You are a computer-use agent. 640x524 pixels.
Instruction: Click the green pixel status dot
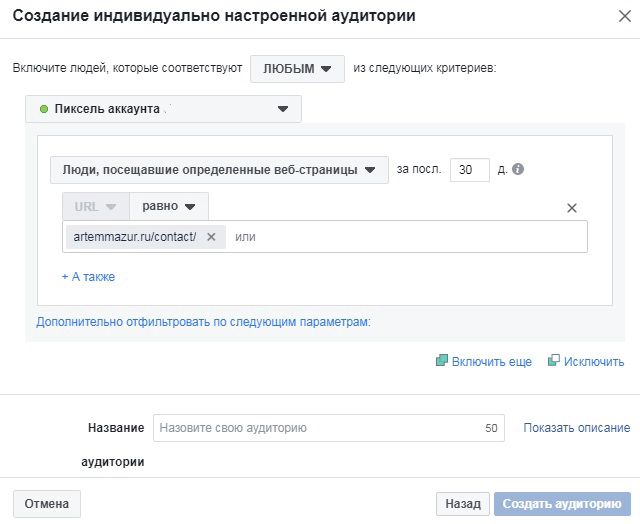44,109
